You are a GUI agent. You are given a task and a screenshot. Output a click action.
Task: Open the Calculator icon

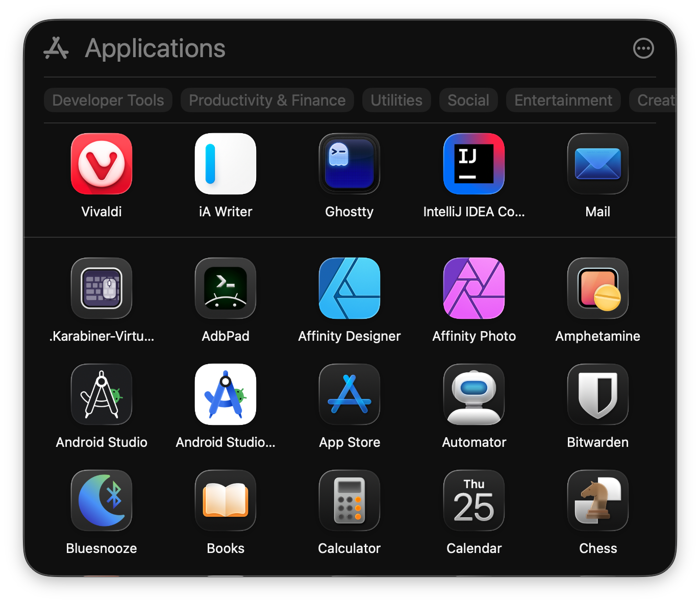[x=349, y=500]
